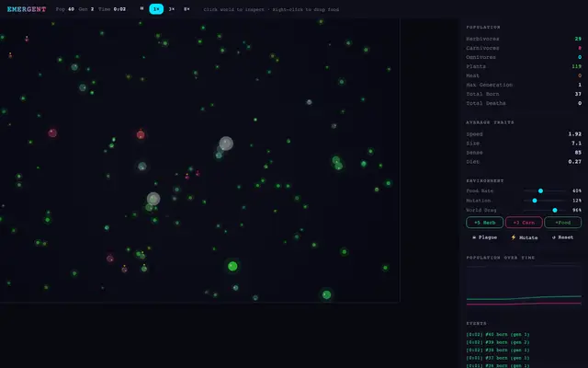The width and height of the screenshot is (588, 368).
Task: Adjust the World Drag slider
Action: pyautogui.click(x=545, y=211)
